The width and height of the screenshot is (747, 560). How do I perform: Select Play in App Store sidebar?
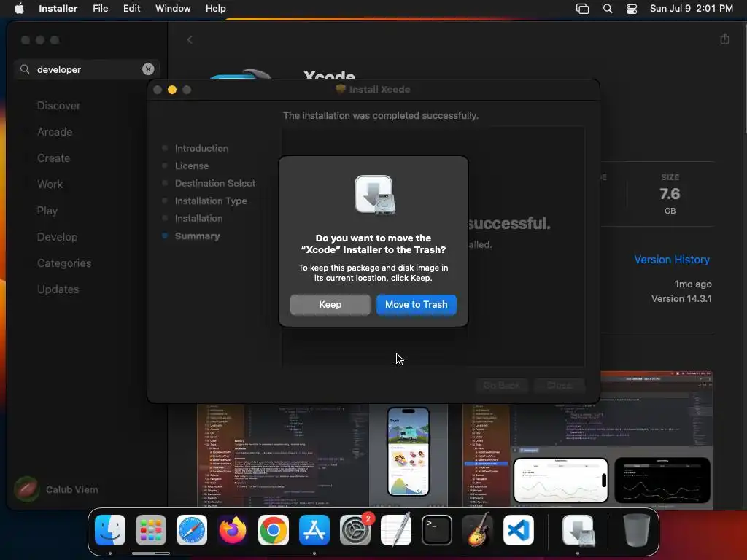click(47, 211)
